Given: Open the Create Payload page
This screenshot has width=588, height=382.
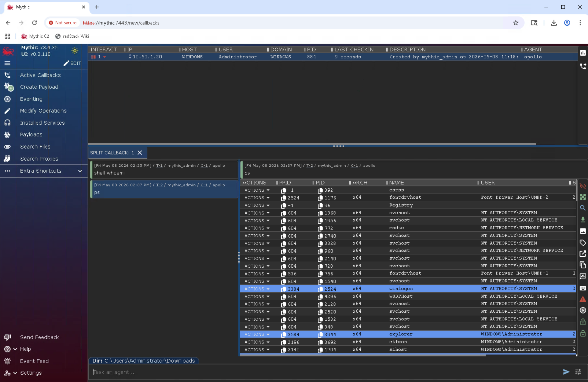Looking at the screenshot, I should pos(39,87).
